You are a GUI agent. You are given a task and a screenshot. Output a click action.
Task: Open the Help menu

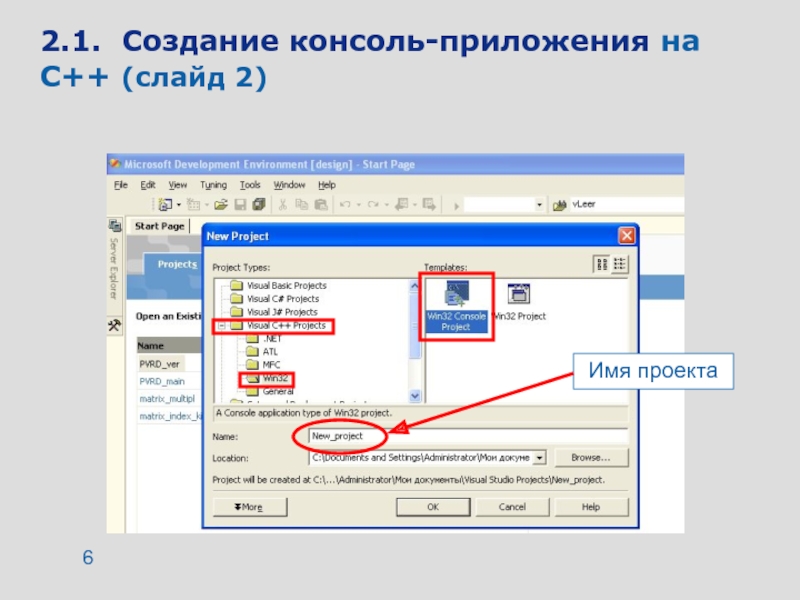[x=327, y=185]
